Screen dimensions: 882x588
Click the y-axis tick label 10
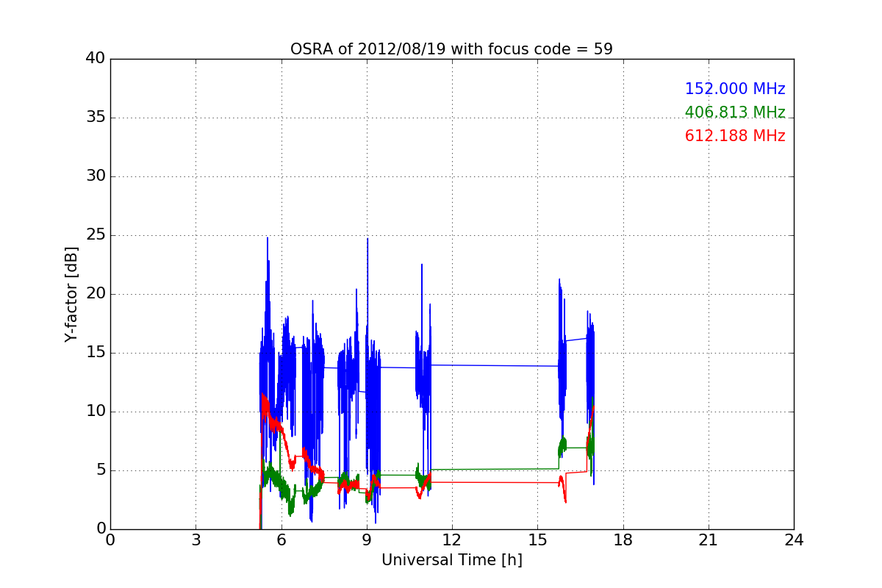coord(96,412)
